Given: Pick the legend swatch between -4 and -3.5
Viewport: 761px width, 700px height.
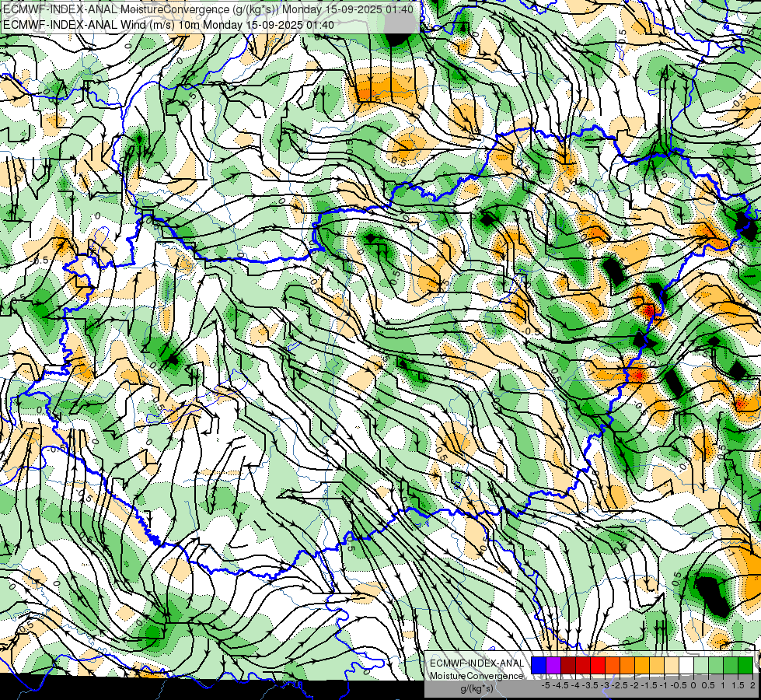Looking at the screenshot, I should (583, 666).
